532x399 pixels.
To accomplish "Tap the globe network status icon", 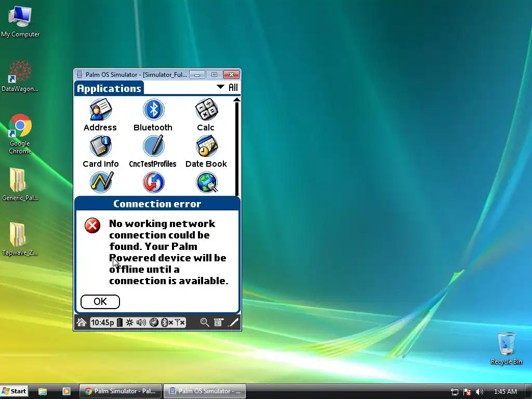I will click(154, 322).
